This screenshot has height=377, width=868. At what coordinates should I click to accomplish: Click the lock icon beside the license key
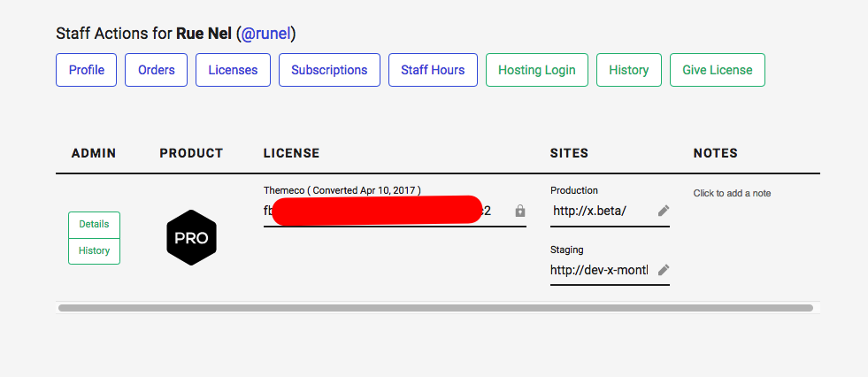519,211
